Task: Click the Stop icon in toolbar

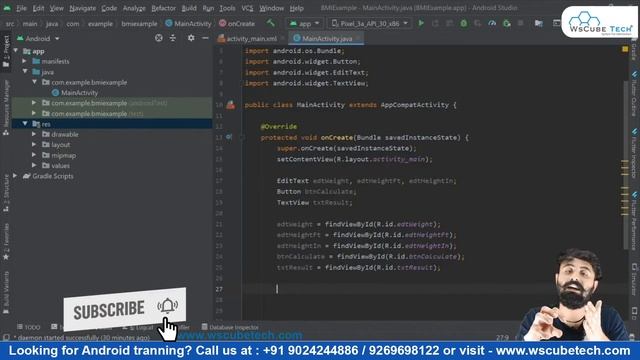Action: 520,23
